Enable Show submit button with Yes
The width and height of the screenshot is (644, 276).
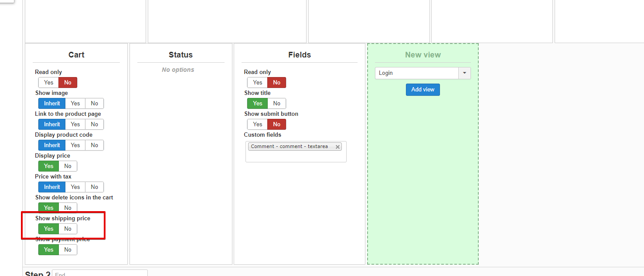tap(257, 125)
